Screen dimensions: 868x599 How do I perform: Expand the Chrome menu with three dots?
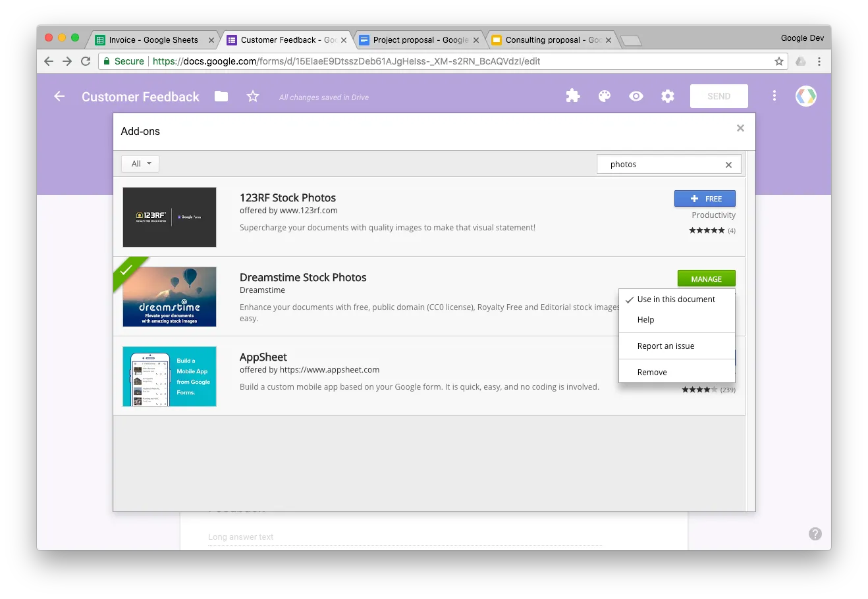[819, 61]
